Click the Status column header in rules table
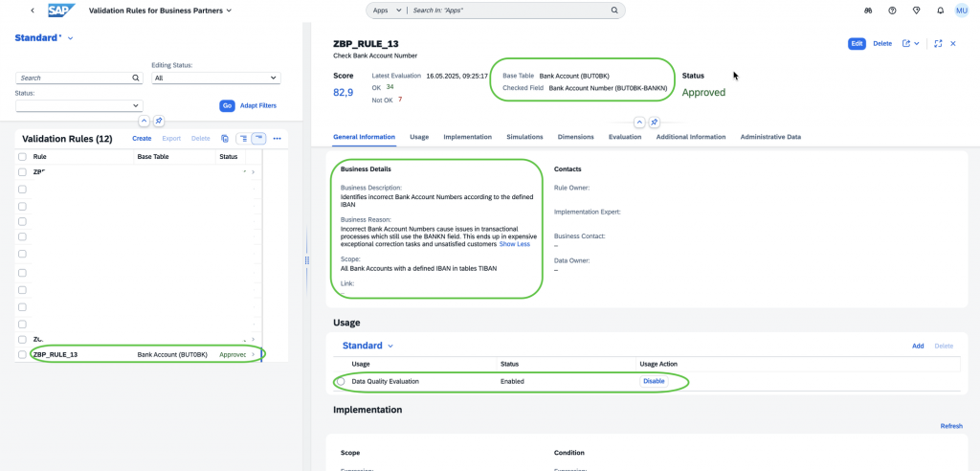This screenshot has width=980, height=471. click(228, 157)
